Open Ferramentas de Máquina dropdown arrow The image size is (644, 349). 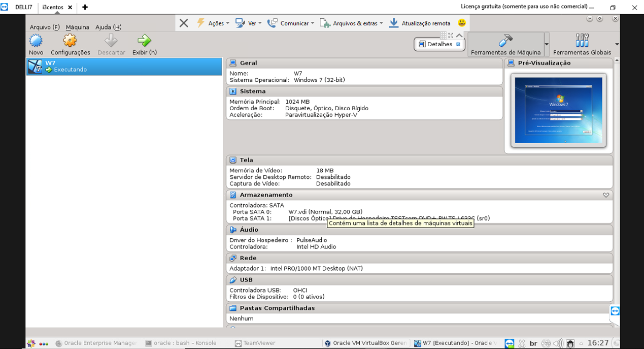click(547, 45)
